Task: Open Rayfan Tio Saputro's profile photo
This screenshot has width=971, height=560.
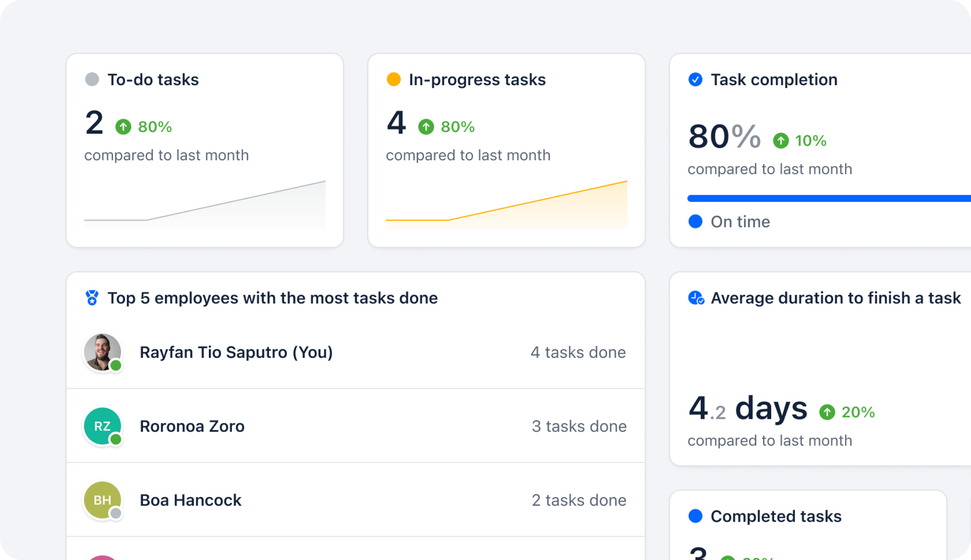Action: pyautogui.click(x=102, y=352)
